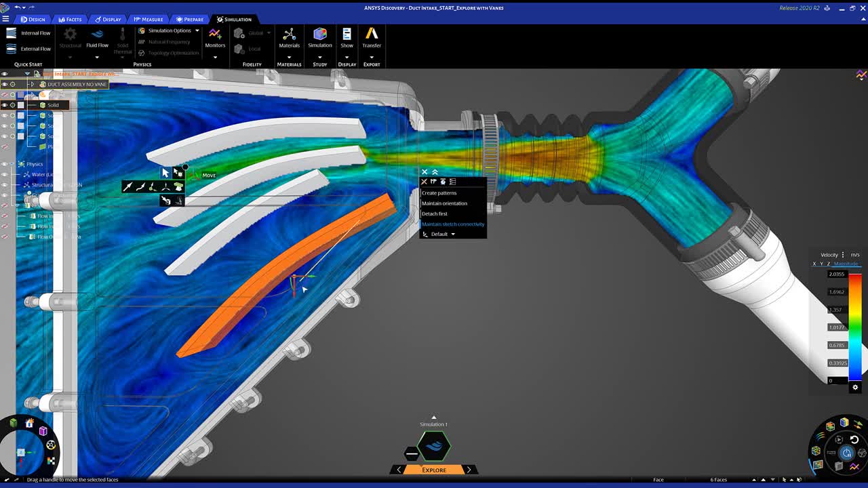Screen dimensions: 868x488
Task: Hide the DUCT ASSEMBLY NO VANE component
Action: [4, 85]
